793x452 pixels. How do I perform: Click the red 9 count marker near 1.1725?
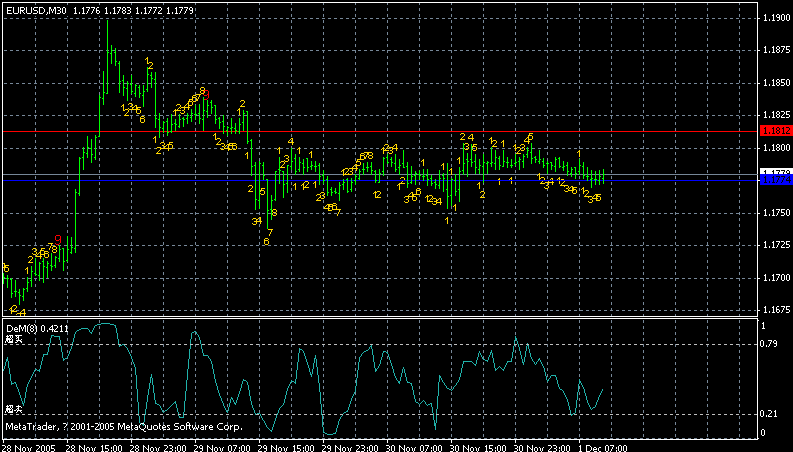click(x=59, y=239)
